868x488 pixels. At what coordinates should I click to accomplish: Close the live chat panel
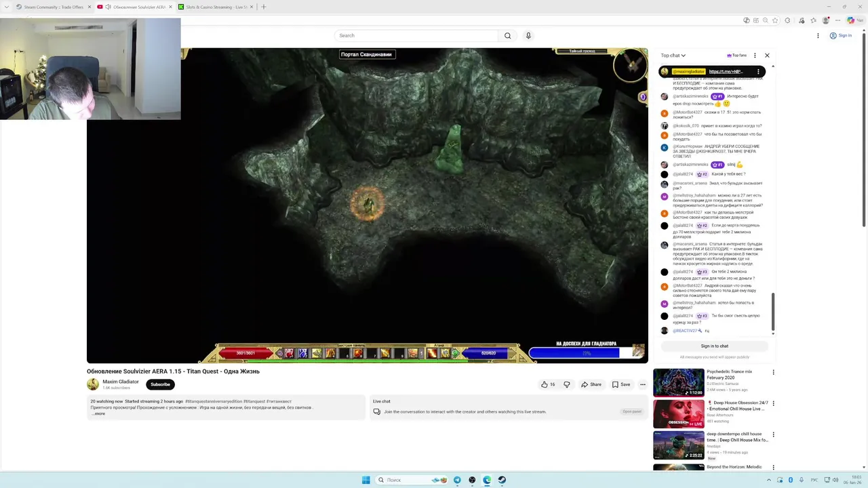point(767,56)
